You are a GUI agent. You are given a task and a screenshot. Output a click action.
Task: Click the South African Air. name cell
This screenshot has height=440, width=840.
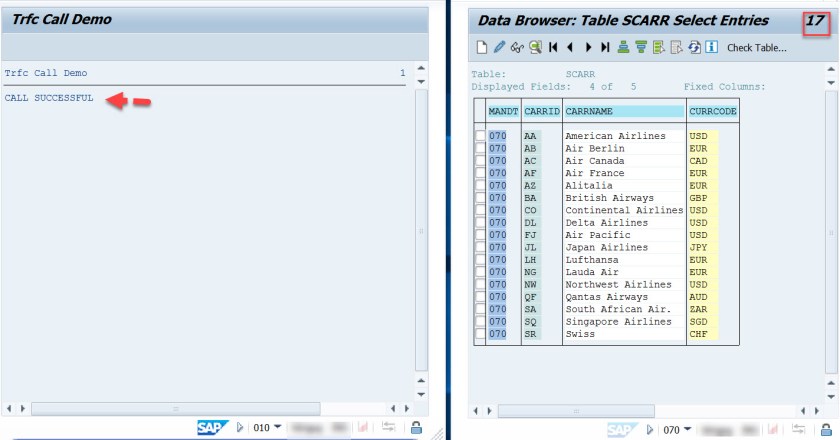tap(624, 309)
